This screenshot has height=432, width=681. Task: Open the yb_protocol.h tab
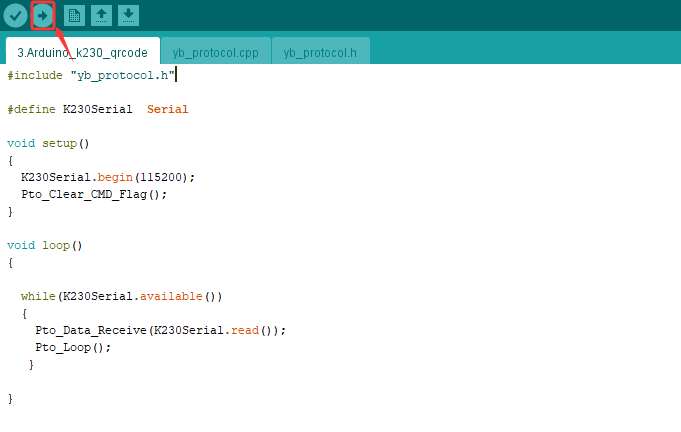tap(321, 53)
